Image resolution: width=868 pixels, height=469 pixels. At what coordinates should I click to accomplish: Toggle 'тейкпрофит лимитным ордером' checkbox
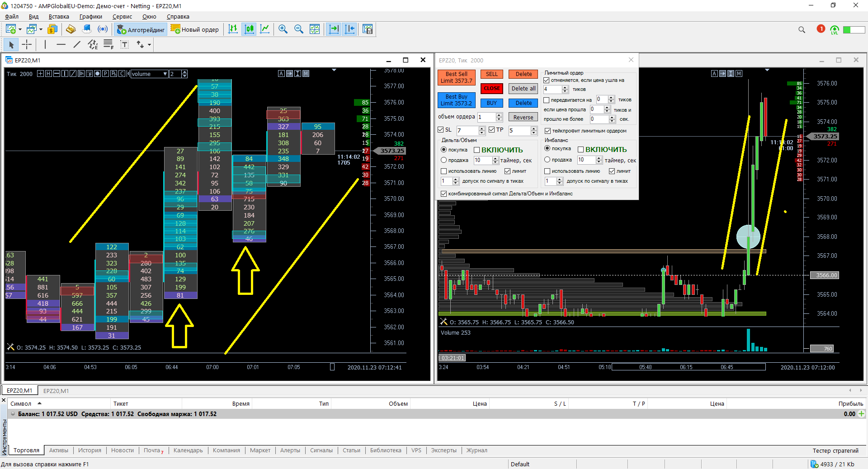coord(547,131)
